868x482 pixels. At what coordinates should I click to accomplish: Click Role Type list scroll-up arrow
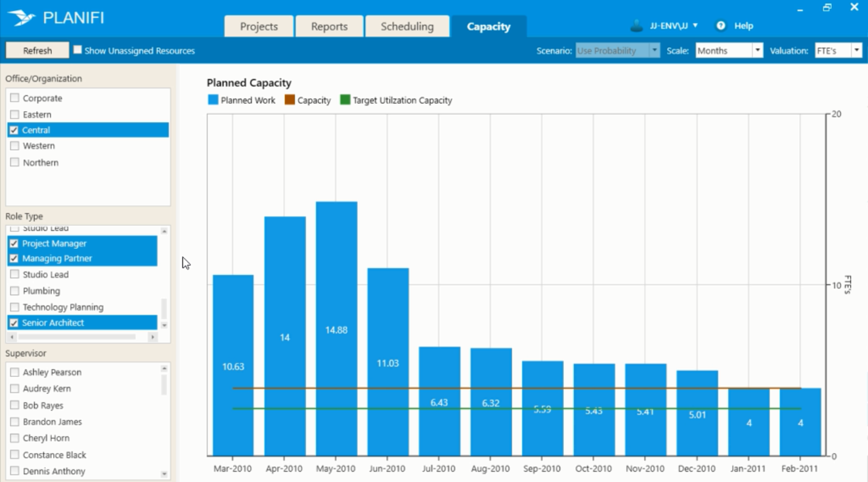coord(164,231)
